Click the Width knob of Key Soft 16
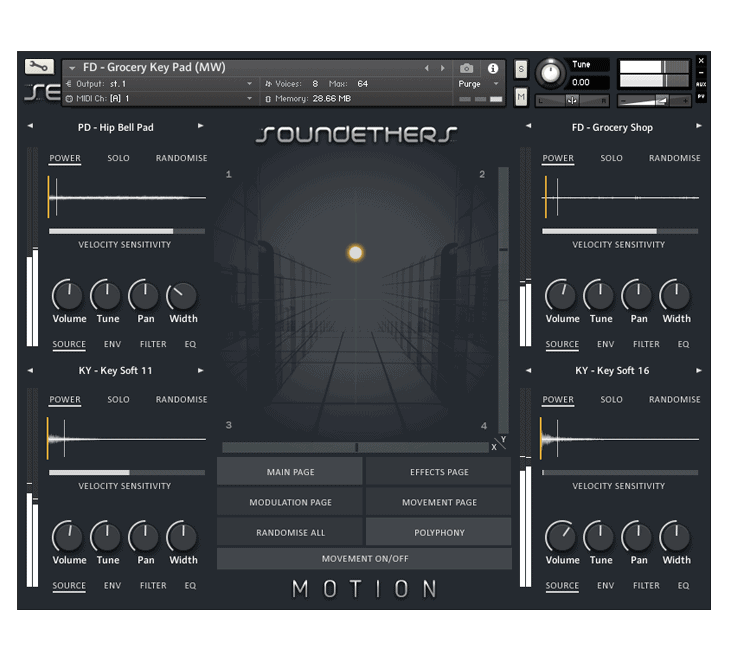This screenshot has height=655, width=730. [676, 537]
